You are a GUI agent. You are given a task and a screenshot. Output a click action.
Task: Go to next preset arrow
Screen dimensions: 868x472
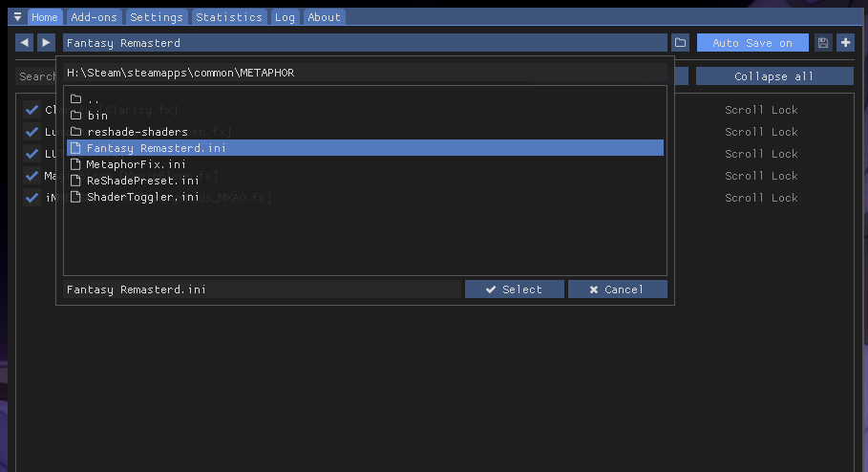[46, 43]
